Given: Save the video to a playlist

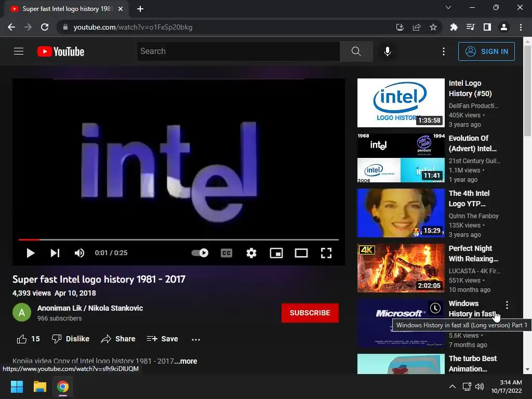Looking at the screenshot, I should [162, 339].
